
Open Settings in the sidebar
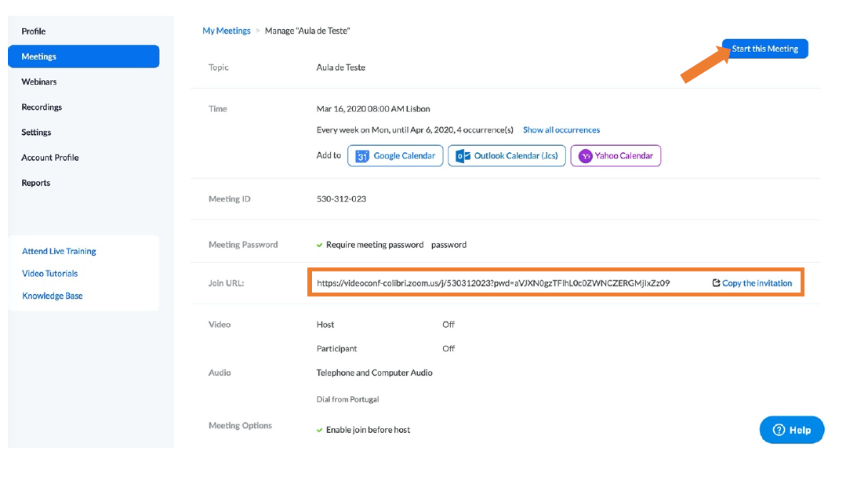(x=36, y=133)
